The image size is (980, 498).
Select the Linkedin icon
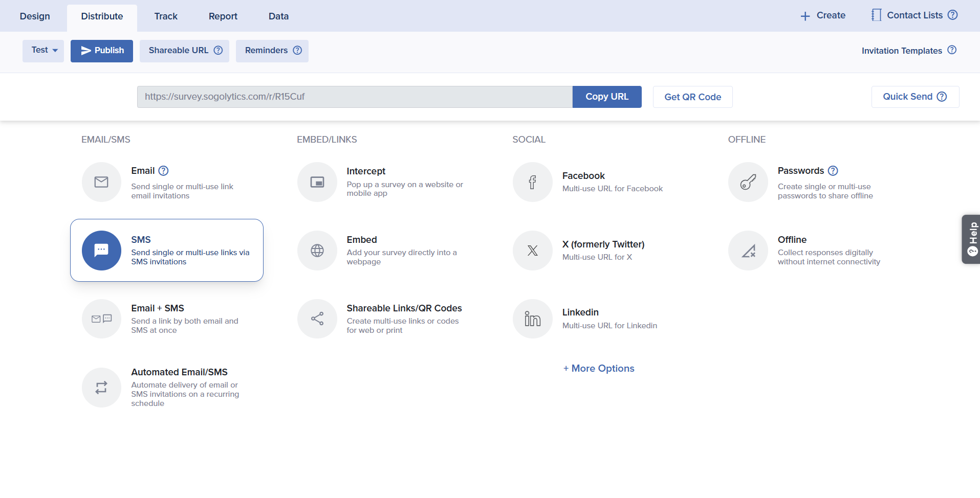(533, 319)
